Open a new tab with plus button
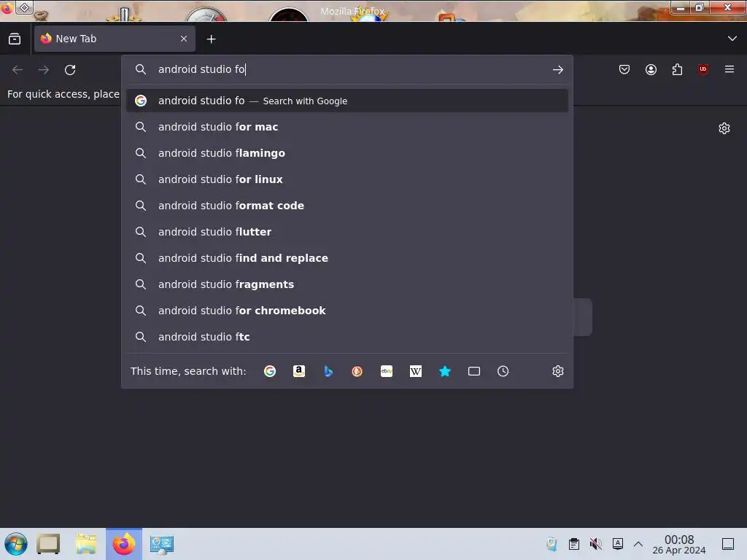The width and height of the screenshot is (747, 560). click(x=211, y=39)
